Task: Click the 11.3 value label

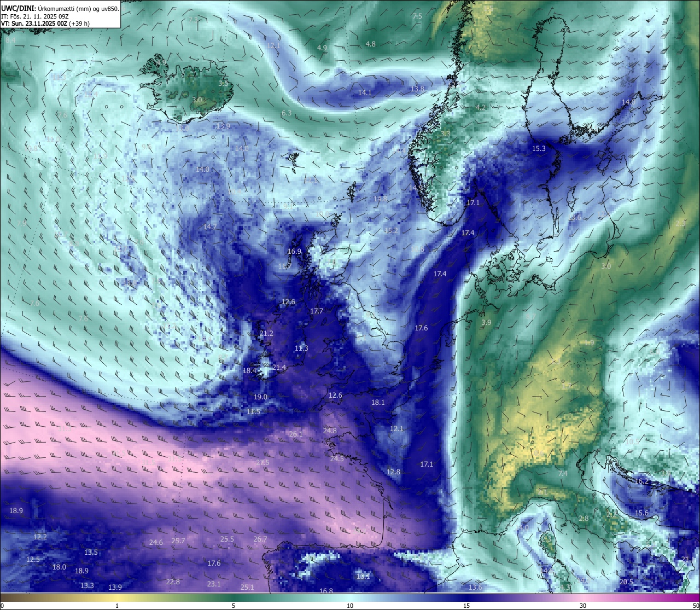Action: (301, 348)
